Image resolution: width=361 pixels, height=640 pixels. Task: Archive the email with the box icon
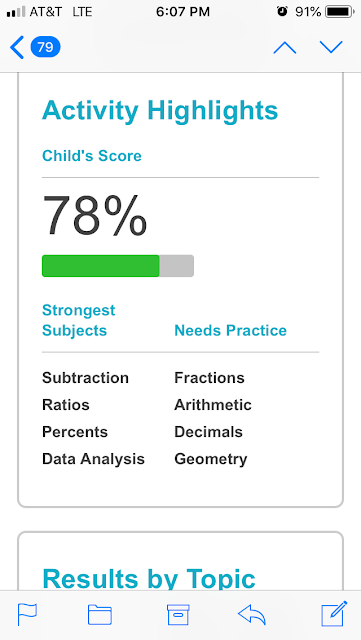point(178,615)
